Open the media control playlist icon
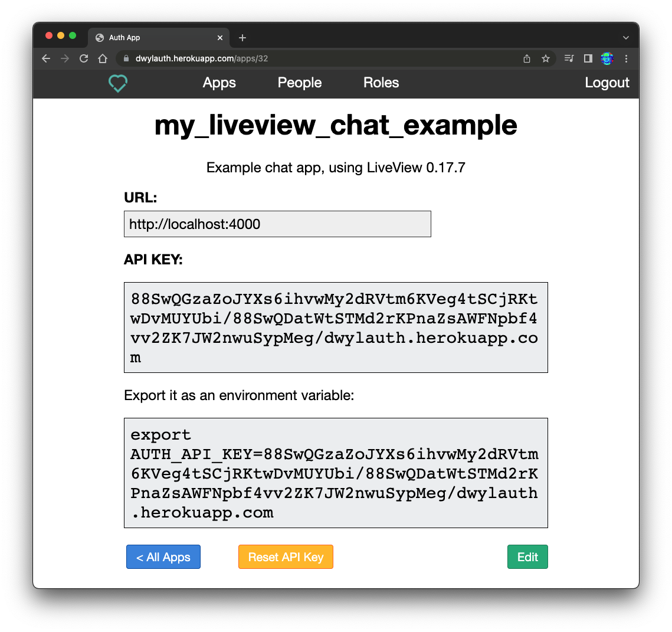 pyautogui.click(x=569, y=58)
